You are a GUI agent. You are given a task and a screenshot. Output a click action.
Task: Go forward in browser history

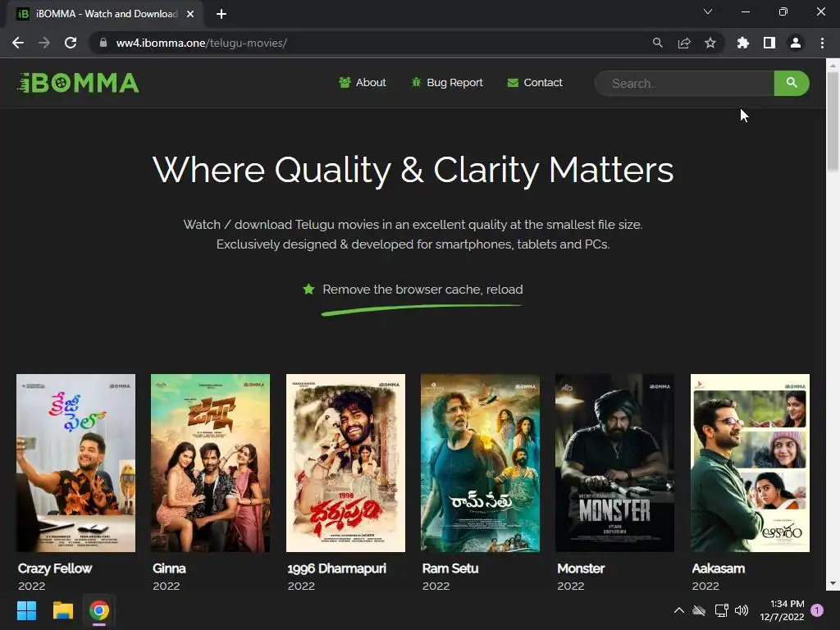[44, 43]
